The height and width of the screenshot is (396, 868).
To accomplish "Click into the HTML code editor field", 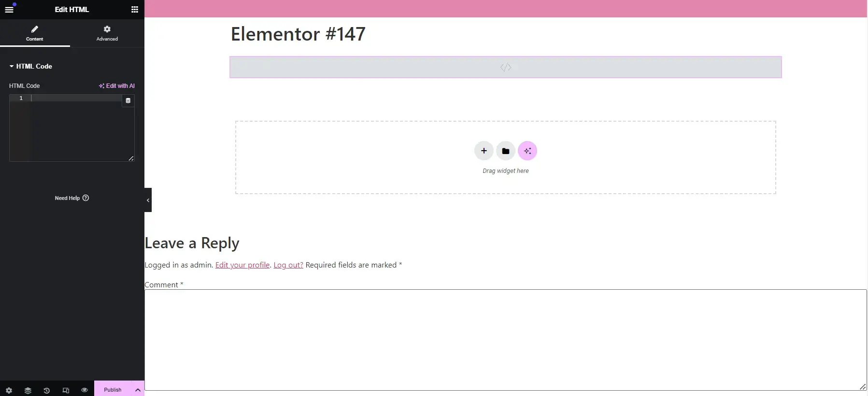I will coord(76,128).
